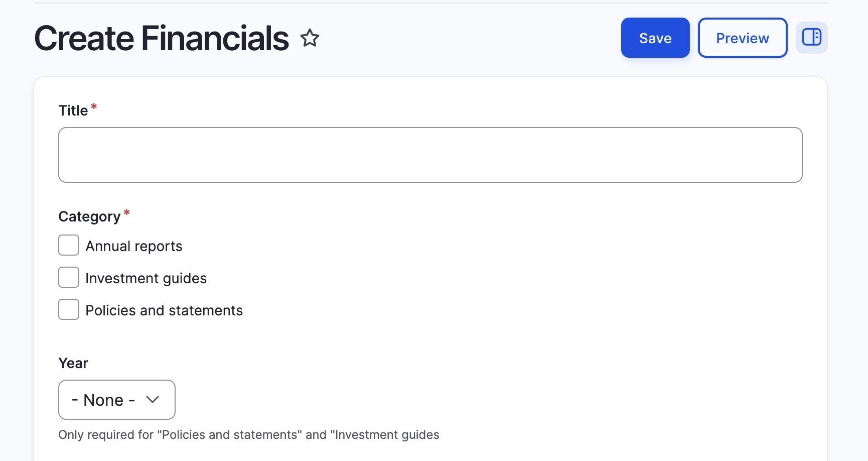Click the Year help description text

click(x=249, y=435)
